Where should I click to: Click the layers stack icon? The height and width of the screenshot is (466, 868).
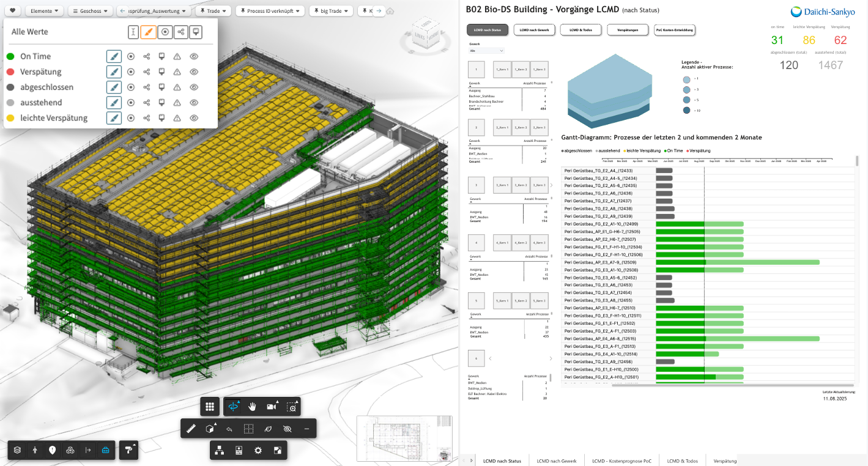17,450
